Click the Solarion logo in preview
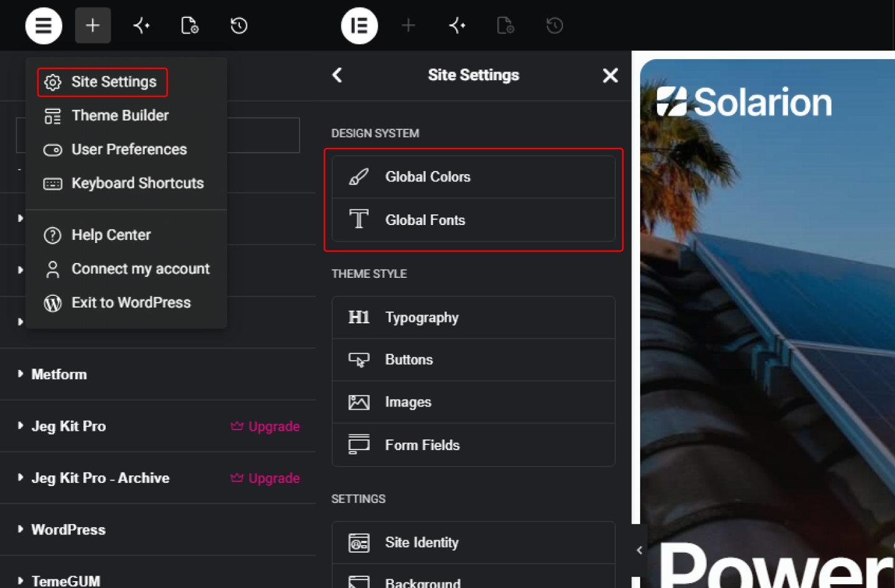Screen dimensions: 895x588 pos(744,102)
